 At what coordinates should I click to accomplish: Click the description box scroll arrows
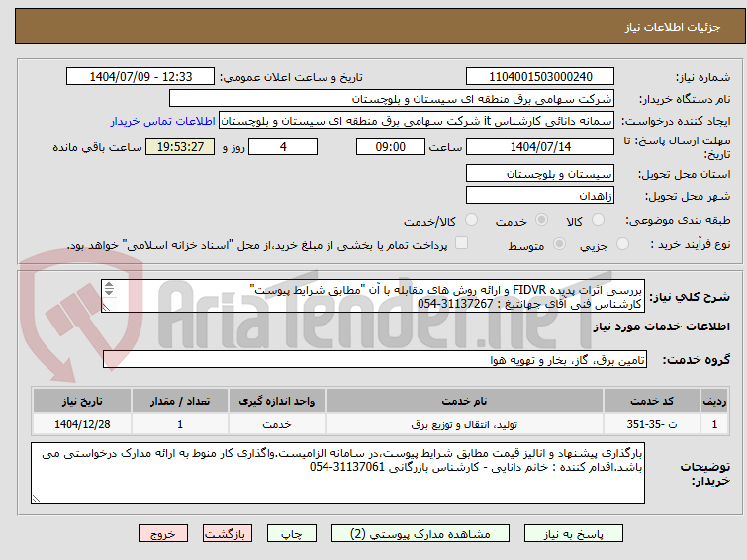pos(109,289)
